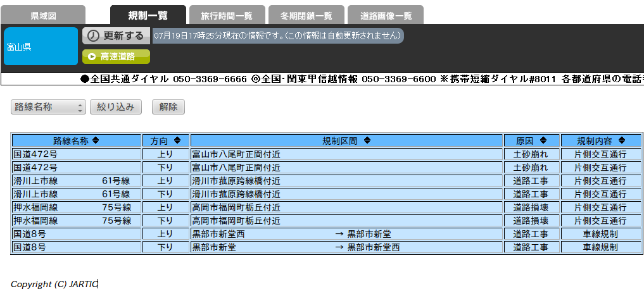Switch to the 県域図 tab
Viewport: 644px width, 296px height.
[x=44, y=15]
